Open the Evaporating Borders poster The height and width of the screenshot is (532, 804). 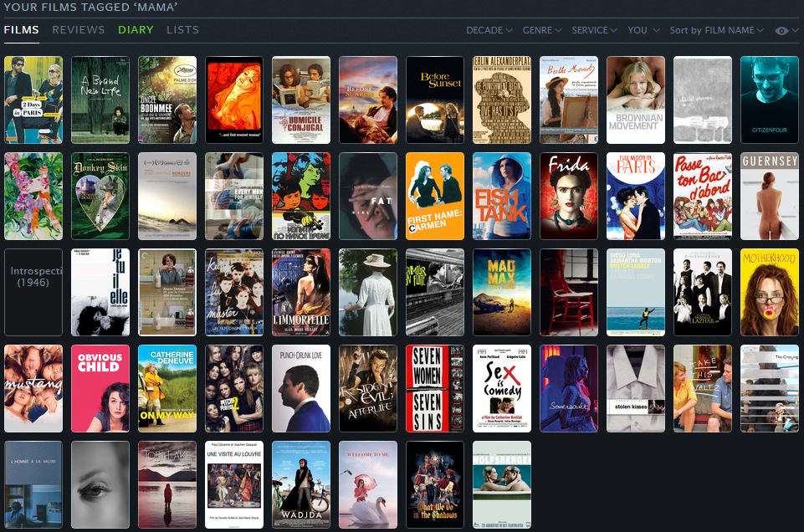pyautogui.click(x=167, y=197)
